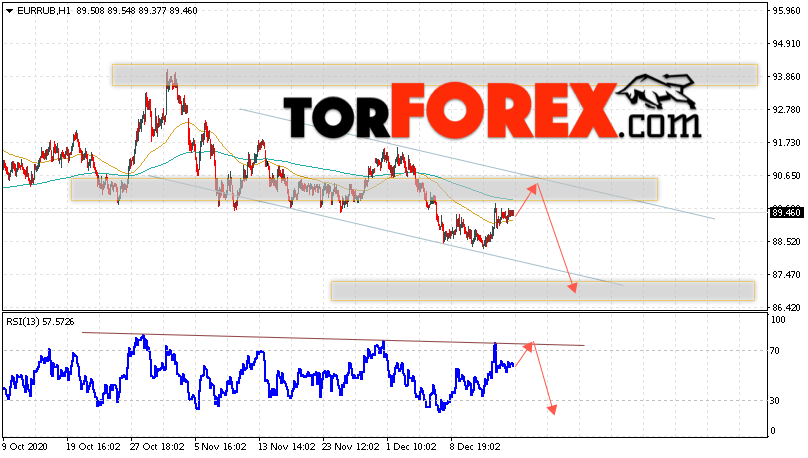Image resolution: width=808 pixels, height=458 pixels.
Task: Select the RSI 70 level label
Action: click(775, 351)
